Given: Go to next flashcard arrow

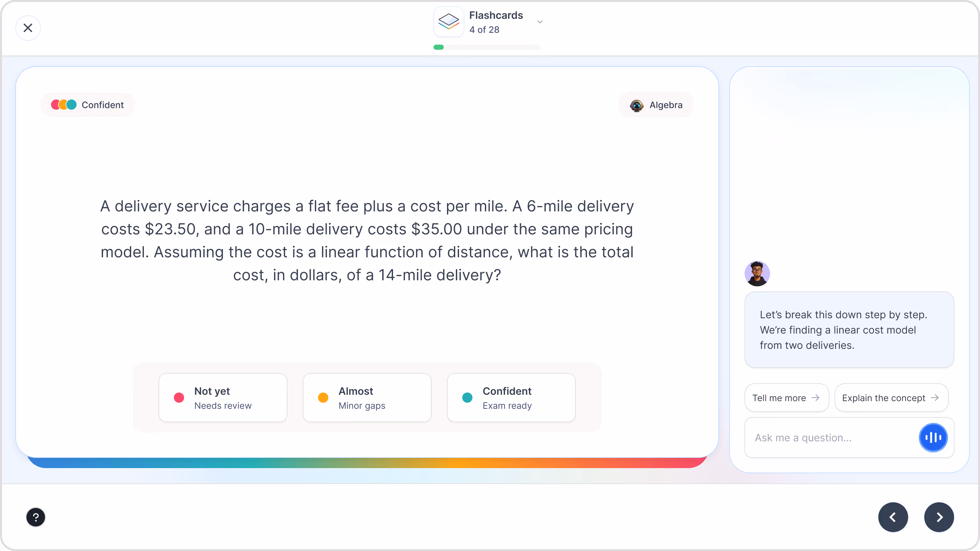Looking at the screenshot, I should click(939, 517).
